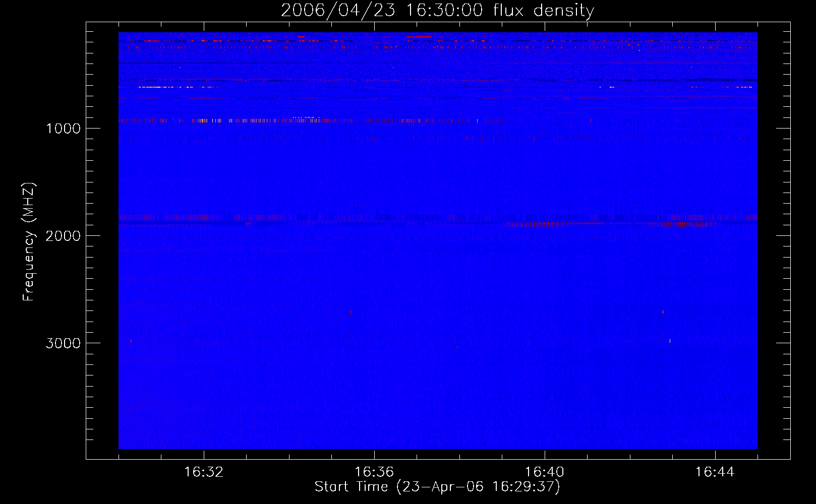
Task: Click the 16:32 time tick label
Action: point(204,472)
